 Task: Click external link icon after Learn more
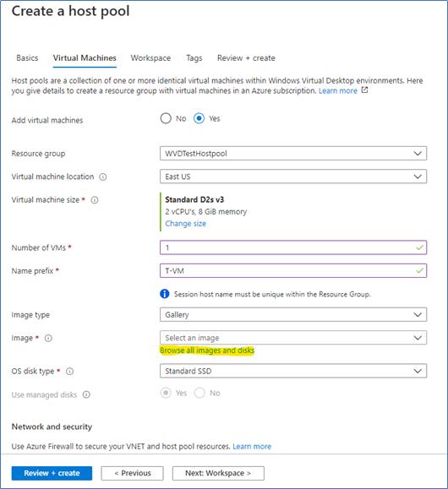coord(364,90)
